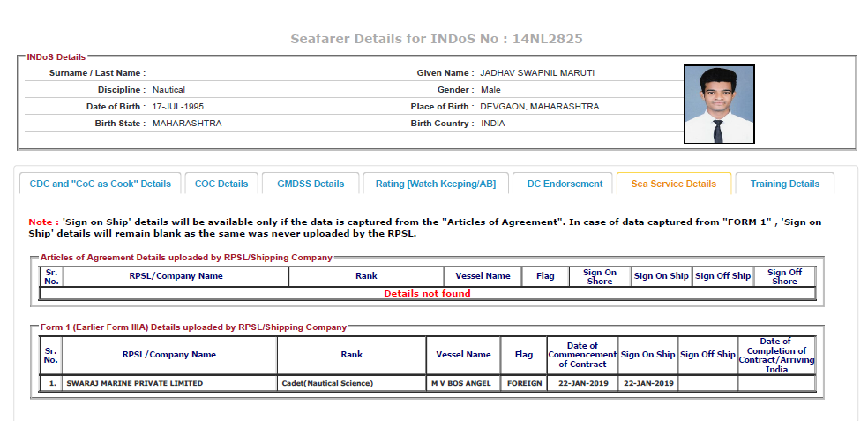Open the CDC and "CoC as Cook" Details tab
The height and width of the screenshot is (421, 868).
click(100, 184)
